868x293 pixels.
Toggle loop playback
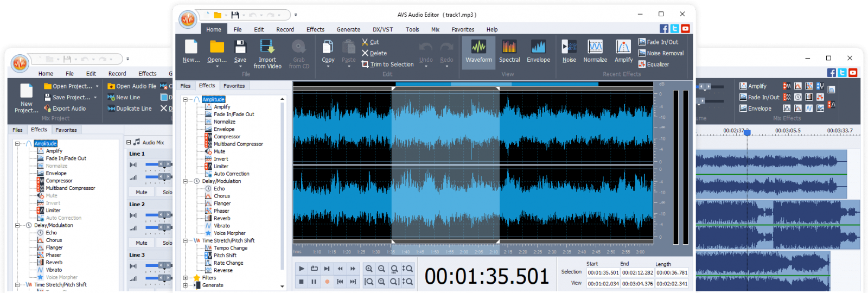click(314, 269)
